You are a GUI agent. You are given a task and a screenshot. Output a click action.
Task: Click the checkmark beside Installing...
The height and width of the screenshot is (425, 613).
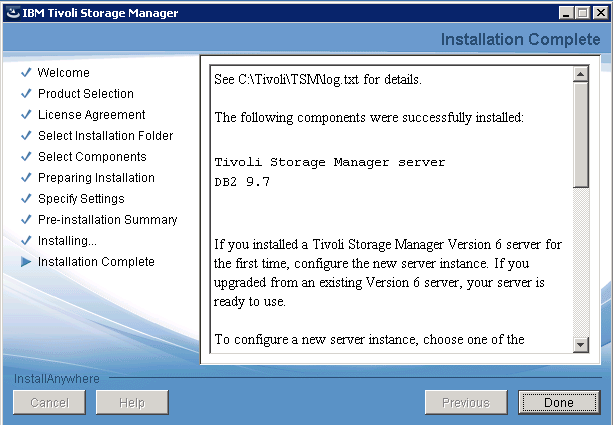(25, 241)
